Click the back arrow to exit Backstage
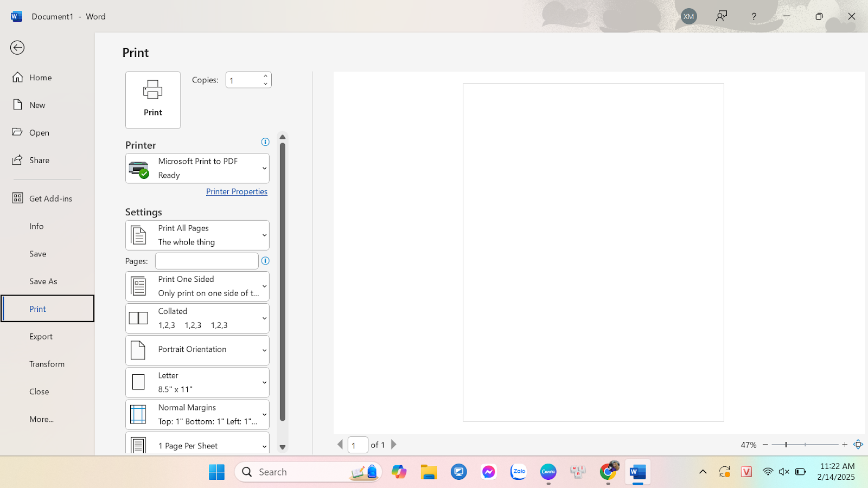Image resolution: width=868 pixels, height=488 pixels. (17, 48)
